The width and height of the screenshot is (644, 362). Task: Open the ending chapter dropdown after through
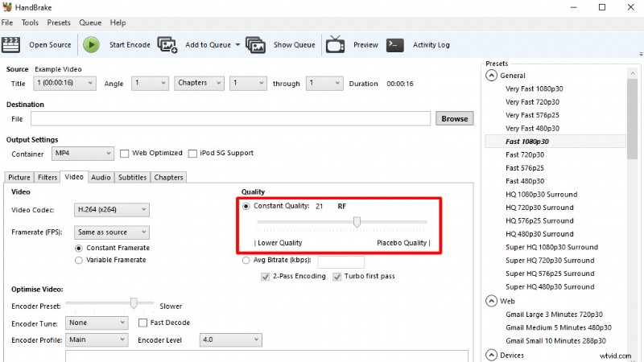coord(324,83)
